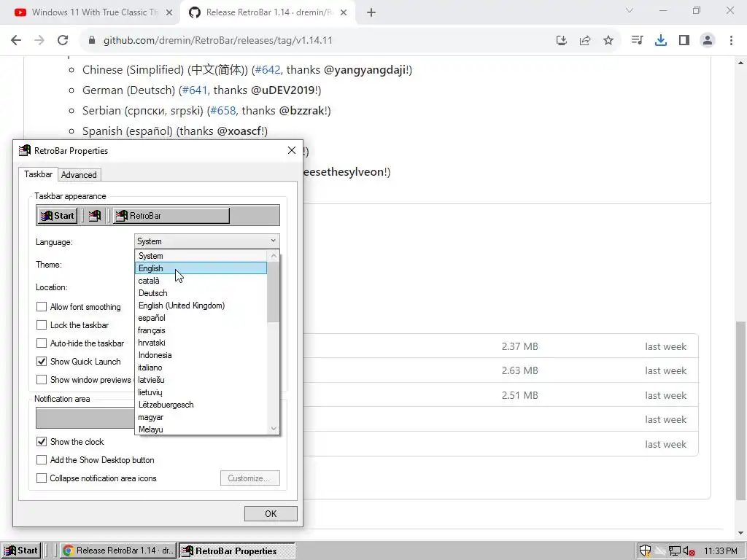Click the page's vertical scrollbar thumb
The width and height of the screenshot is (747, 560).
pyautogui.click(x=741, y=411)
